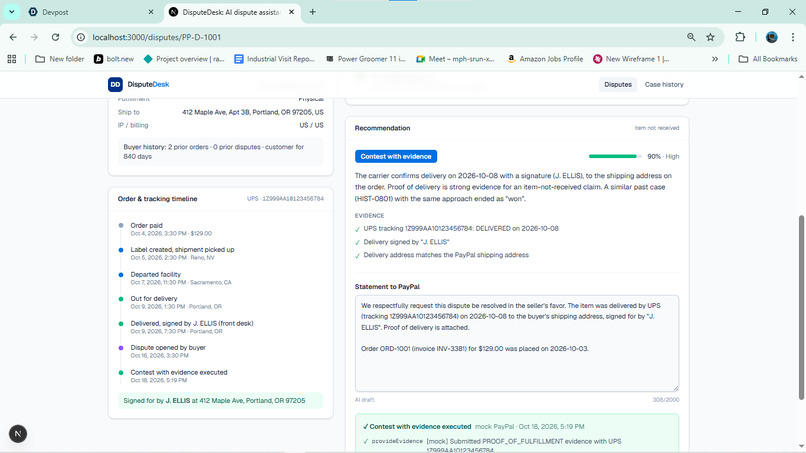Click the 90% confidence progress bar
806x453 pixels.
coord(615,156)
